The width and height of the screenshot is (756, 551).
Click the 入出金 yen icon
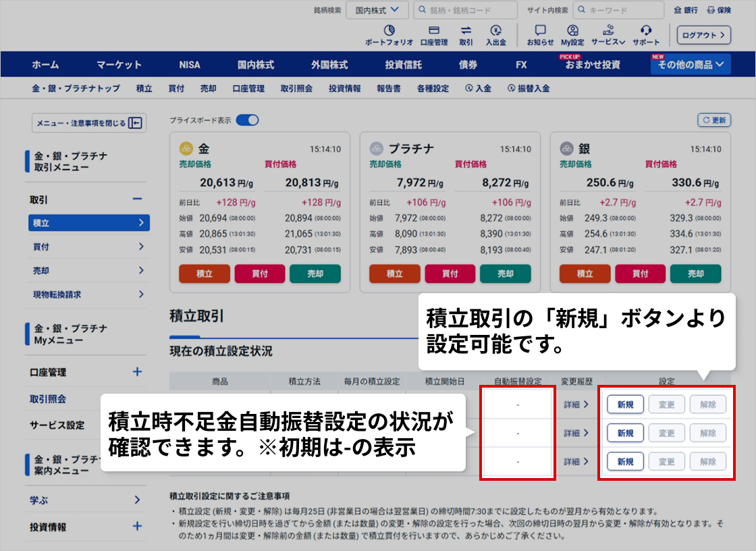click(496, 30)
